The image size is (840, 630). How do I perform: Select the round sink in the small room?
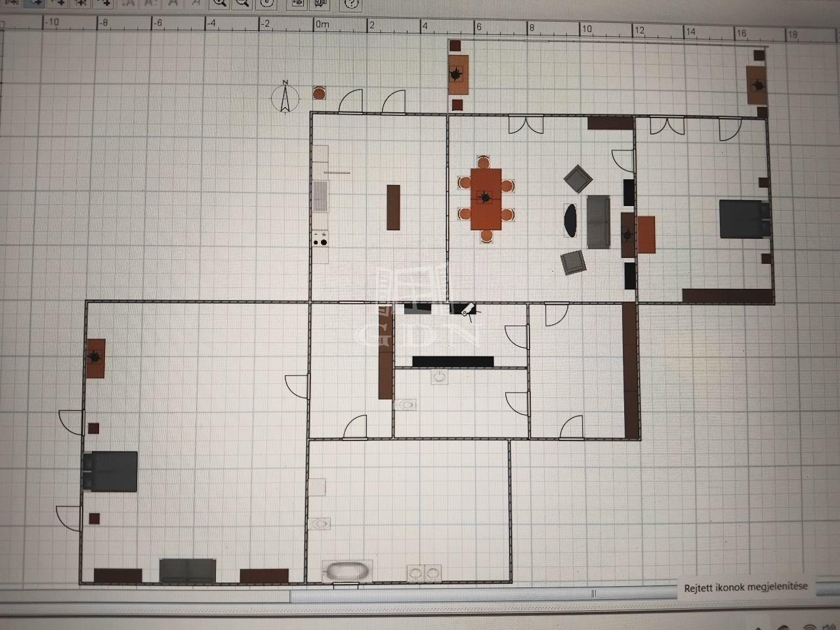[440, 377]
